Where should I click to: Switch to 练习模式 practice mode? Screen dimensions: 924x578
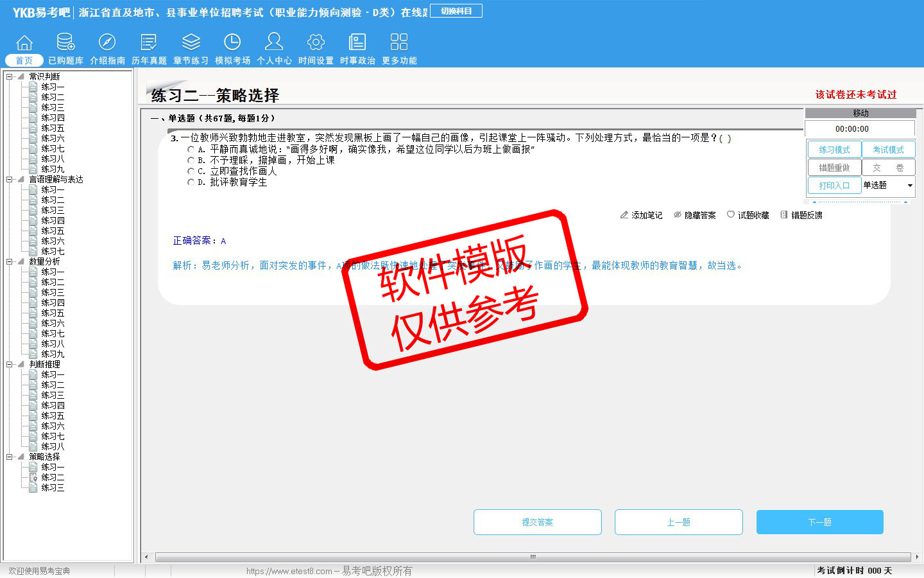[x=834, y=150]
